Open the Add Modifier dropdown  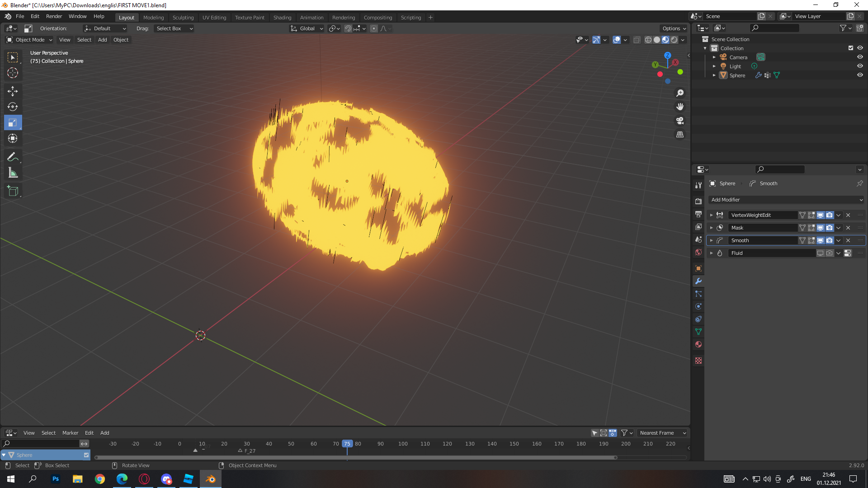(786, 200)
